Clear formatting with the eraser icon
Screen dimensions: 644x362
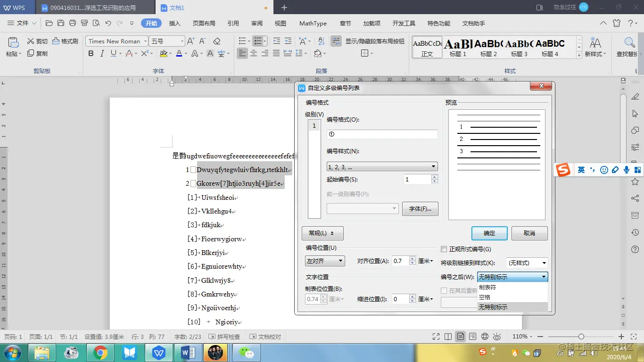click(x=217, y=41)
